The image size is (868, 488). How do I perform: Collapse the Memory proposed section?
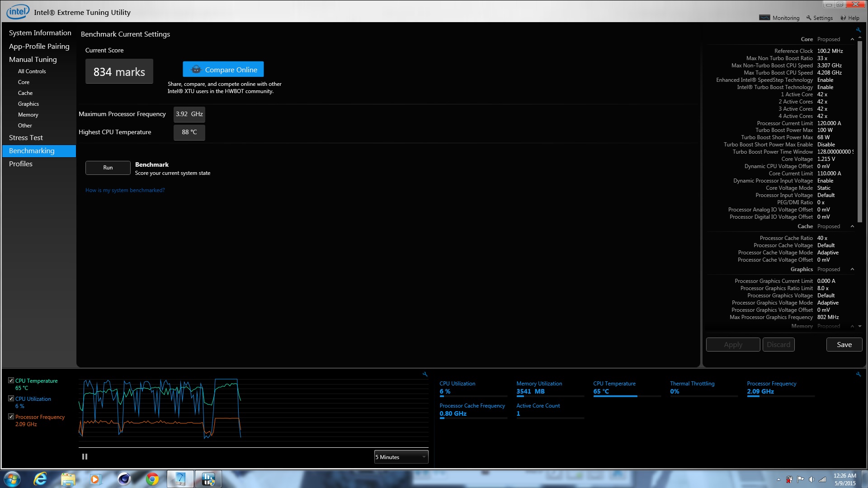852,326
